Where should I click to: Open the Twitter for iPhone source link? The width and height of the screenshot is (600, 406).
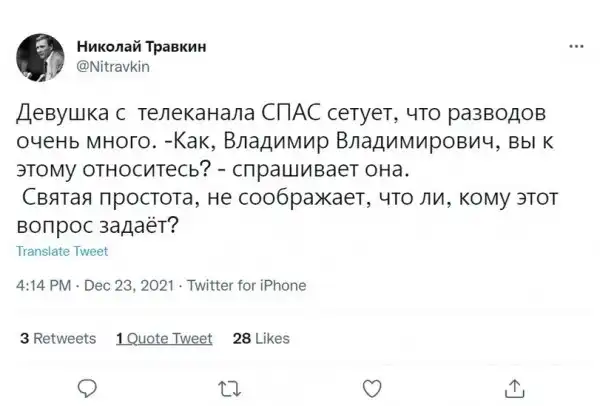[236, 285]
